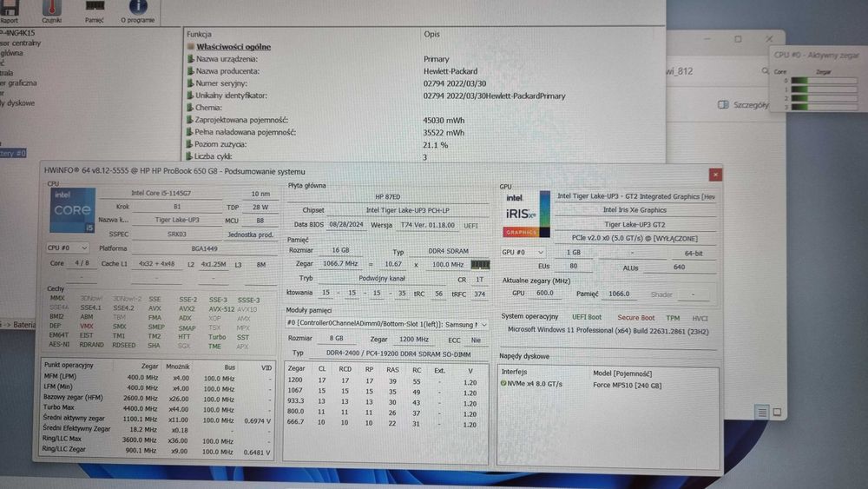Click the Szczegóły button in back window
Viewport: 868px width, 489px height.
point(744,105)
